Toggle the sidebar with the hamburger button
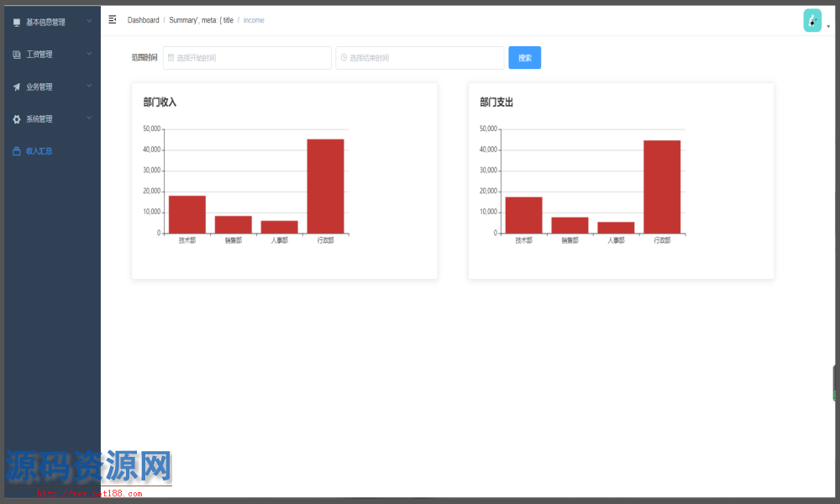The width and height of the screenshot is (840, 504). click(x=113, y=19)
